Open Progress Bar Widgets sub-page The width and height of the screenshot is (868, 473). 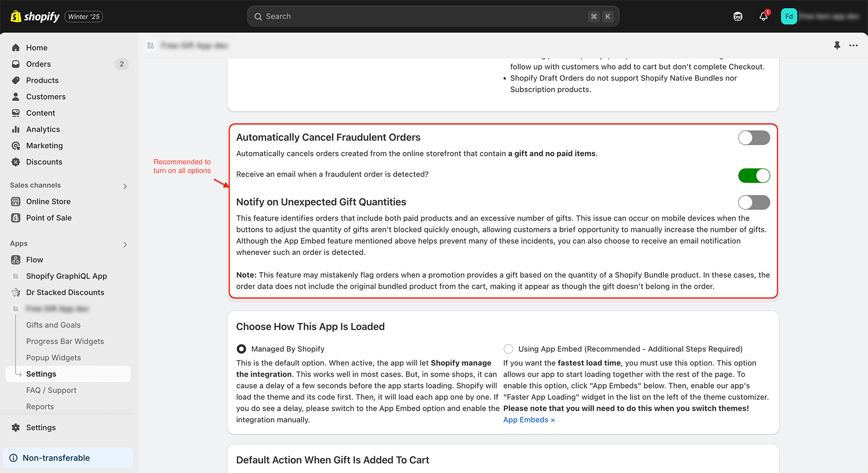pyautogui.click(x=65, y=342)
